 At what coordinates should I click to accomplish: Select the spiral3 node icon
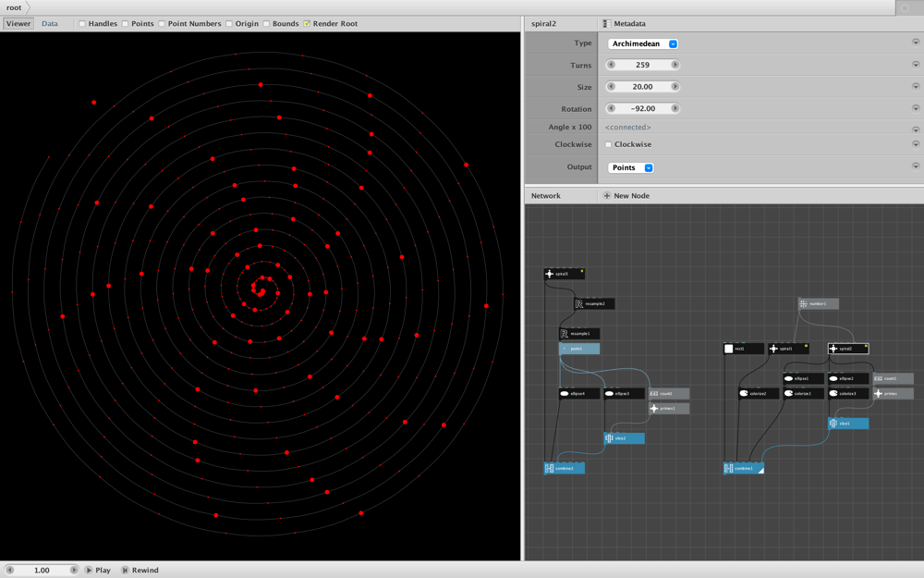tap(549, 274)
